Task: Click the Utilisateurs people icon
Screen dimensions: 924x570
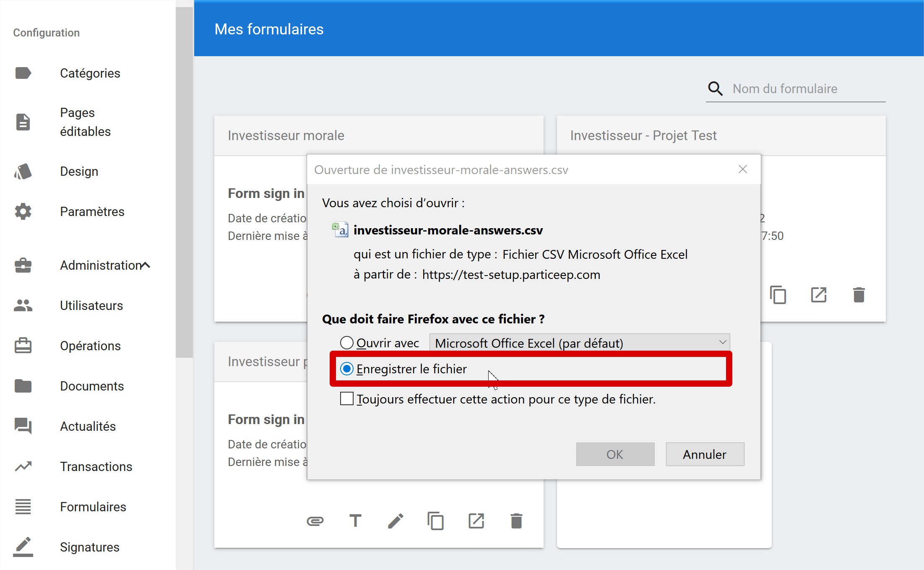Action: [23, 305]
